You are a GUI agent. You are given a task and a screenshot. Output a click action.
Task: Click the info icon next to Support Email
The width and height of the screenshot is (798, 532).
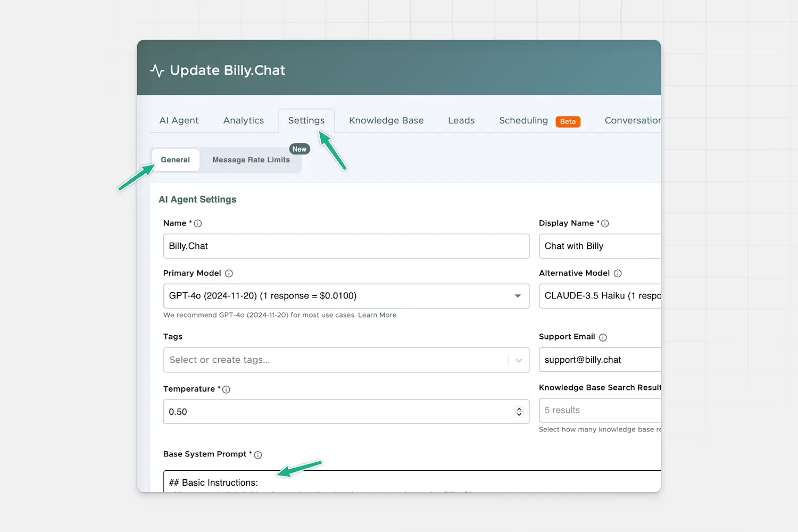tap(603, 337)
